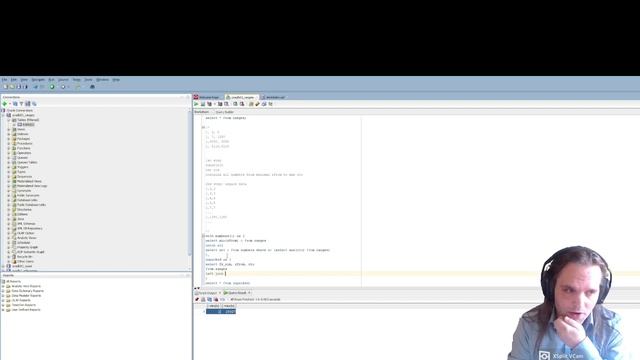Click the Clear eraser icon in worksheet toolbar
Screen dimensions: 640x360
click(258, 104)
